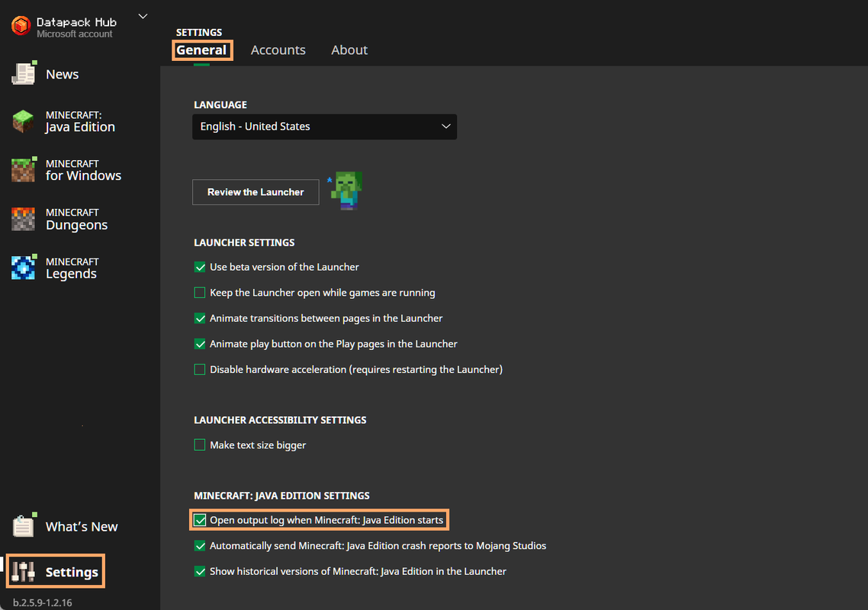Click the LAUNCHER ACCESSIBILITY SETTINGS heading
868x610 pixels.
coord(280,420)
